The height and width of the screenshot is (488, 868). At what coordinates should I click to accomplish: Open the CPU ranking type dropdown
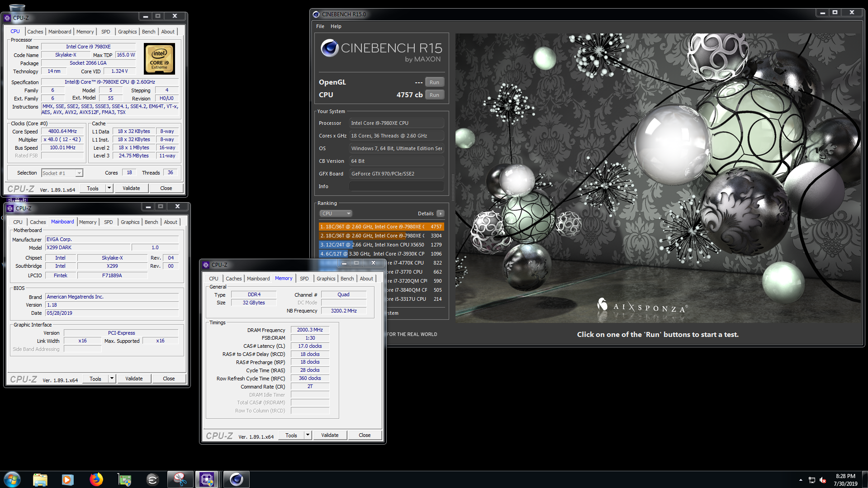[336, 213]
